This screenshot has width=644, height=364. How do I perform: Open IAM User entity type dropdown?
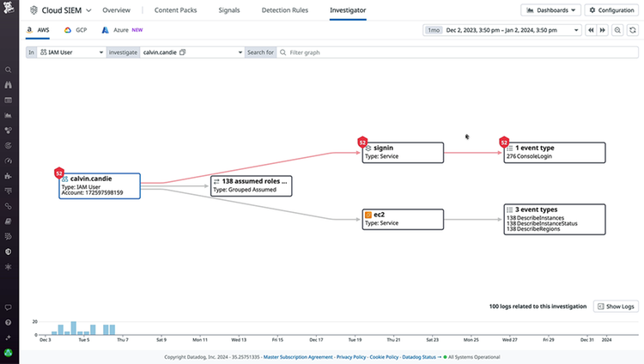[x=71, y=52]
